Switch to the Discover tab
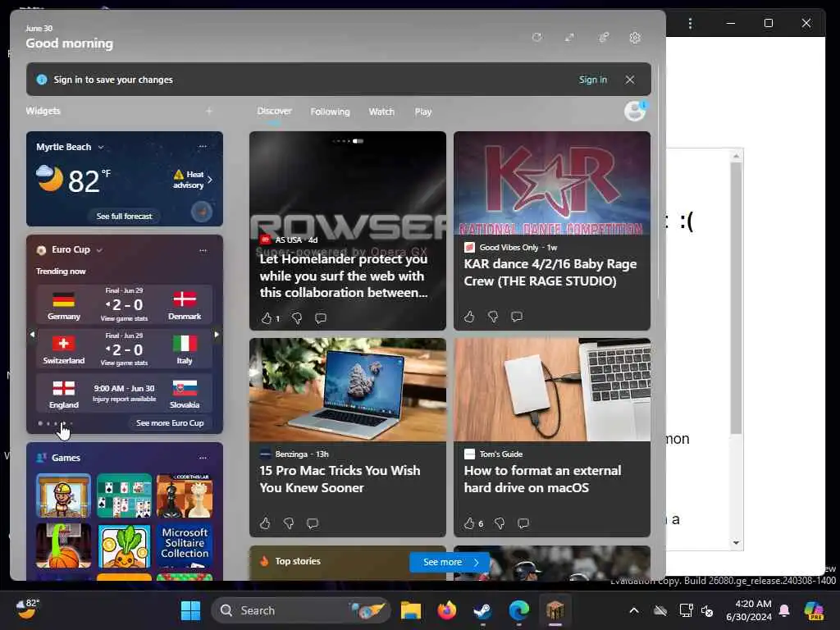Viewport: 840px width, 630px height. coord(274,111)
